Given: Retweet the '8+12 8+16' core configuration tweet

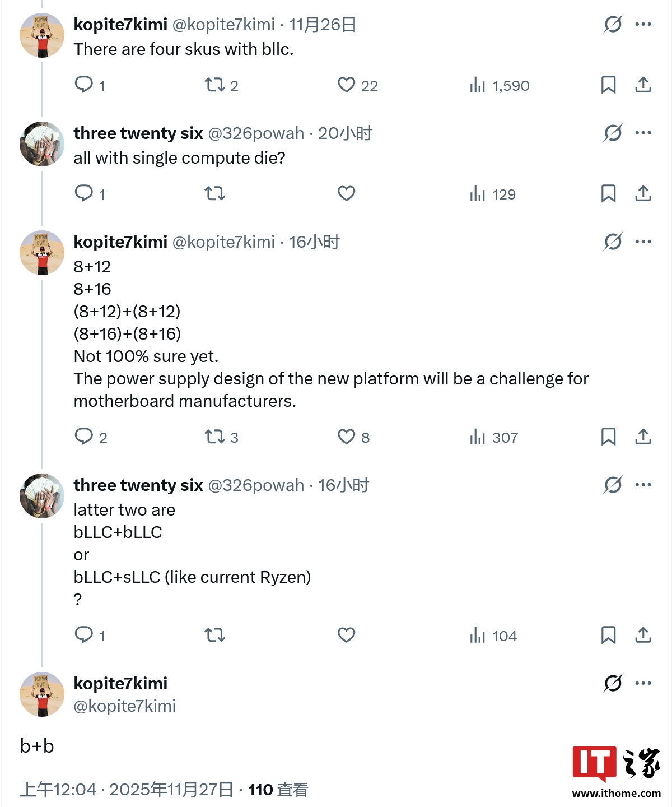Looking at the screenshot, I should click(214, 437).
